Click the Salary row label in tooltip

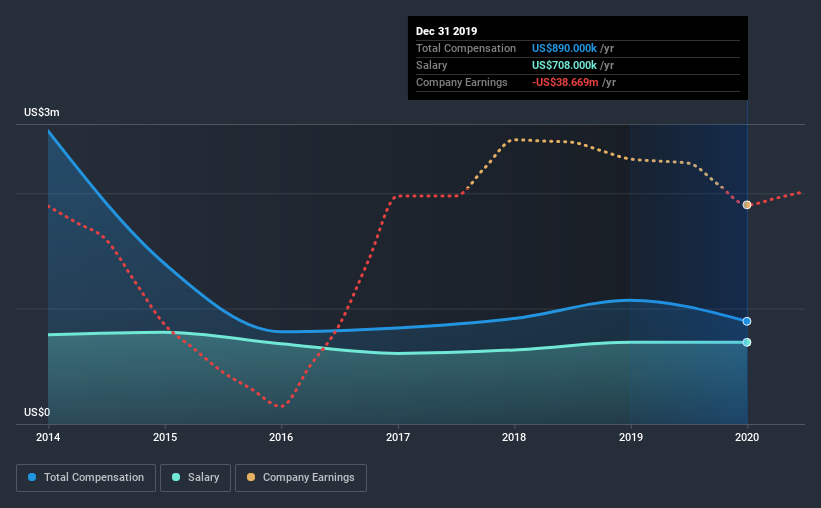[431, 65]
